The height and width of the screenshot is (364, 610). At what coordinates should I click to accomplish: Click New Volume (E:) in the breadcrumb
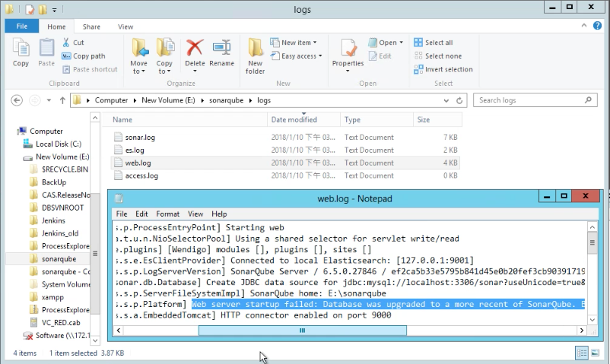tap(168, 100)
